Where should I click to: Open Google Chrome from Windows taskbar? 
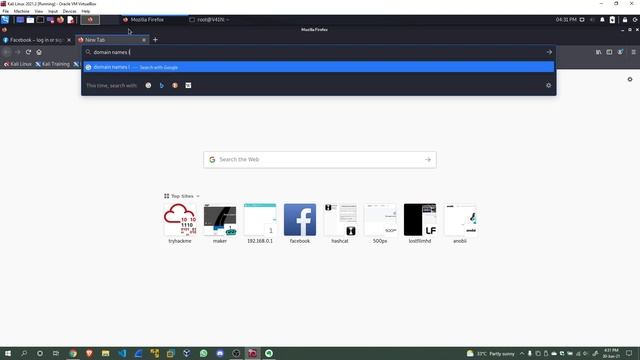tap(73, 353)
